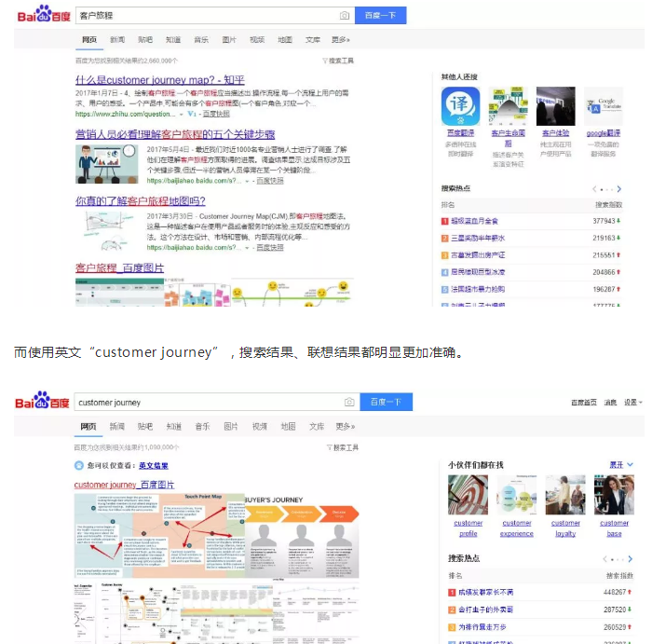
Task: Select 知道 tab in the 客户旅程 search
Action: 173,39
